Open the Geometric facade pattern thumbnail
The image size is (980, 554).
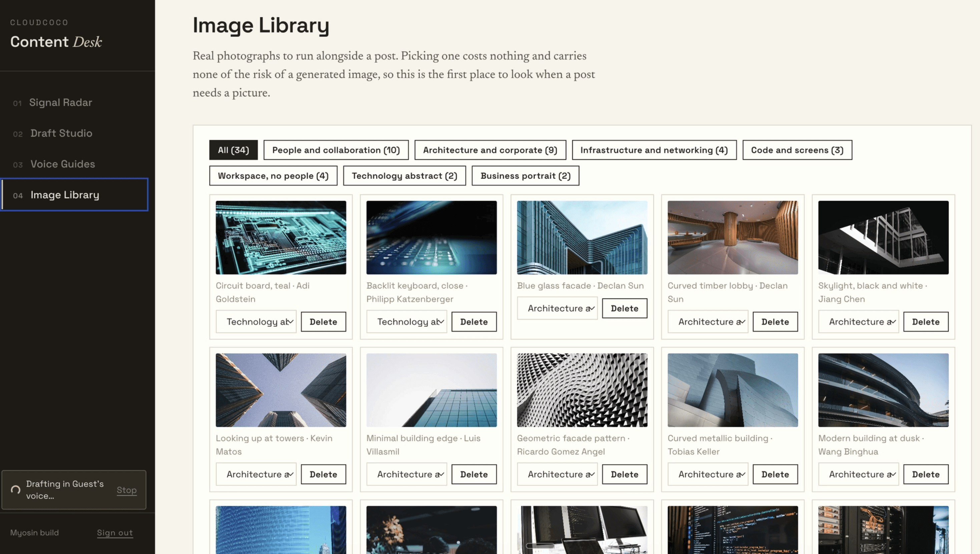point(582,390)
